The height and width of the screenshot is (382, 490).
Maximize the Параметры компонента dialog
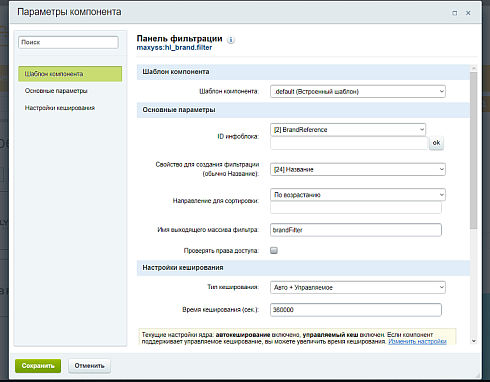pyautogui.click(x=455, y=13)
